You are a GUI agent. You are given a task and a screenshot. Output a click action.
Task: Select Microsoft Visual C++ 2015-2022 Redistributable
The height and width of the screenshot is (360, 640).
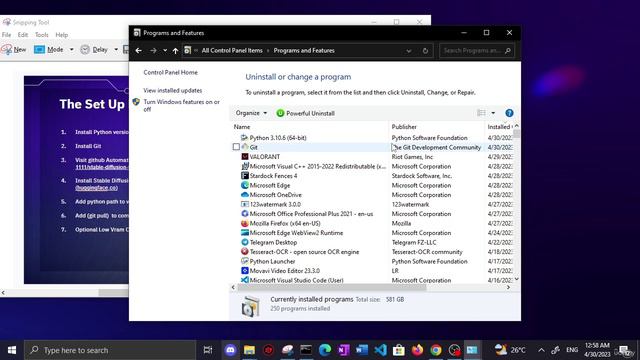[x=318, y=167]
